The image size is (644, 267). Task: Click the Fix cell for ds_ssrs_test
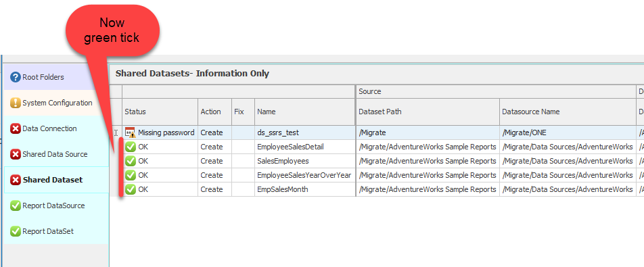coord(243,132)
